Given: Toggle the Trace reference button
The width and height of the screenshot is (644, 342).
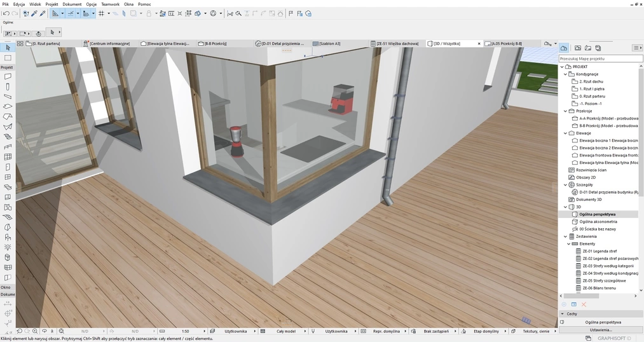Looking at the screenshot, I should point(133,13).
